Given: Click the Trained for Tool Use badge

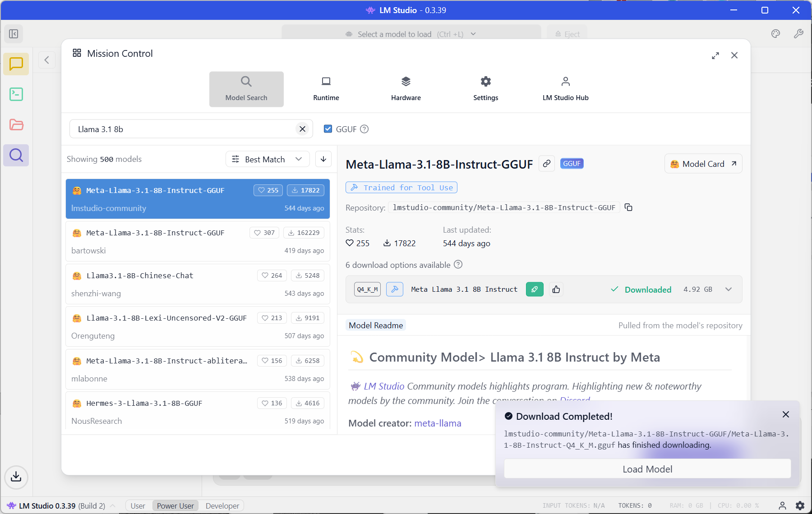Looking at the screenshot, I should (x=401, y=188).
